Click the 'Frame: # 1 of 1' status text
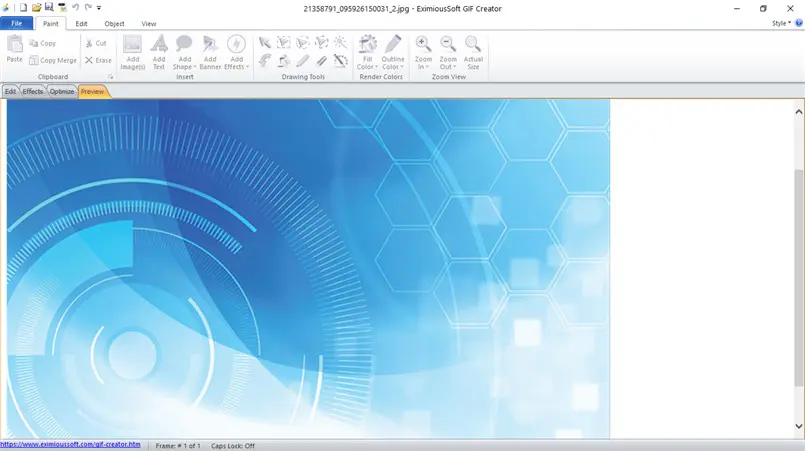Viewport: 805px width, 451px height. 178,446
